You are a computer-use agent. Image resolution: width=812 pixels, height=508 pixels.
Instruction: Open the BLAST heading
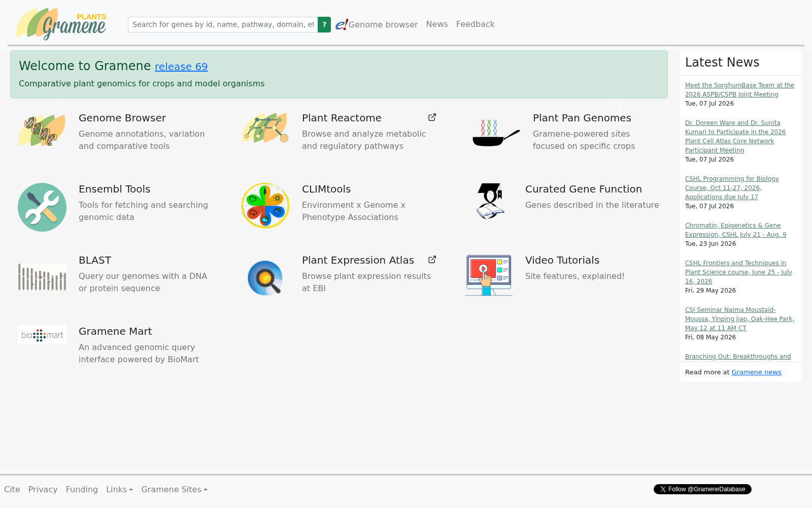[95, 260]
